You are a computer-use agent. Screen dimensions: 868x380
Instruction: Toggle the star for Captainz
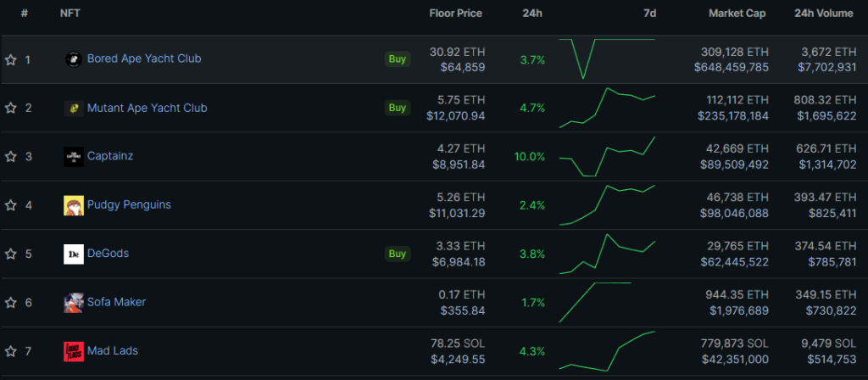[11, 156]
